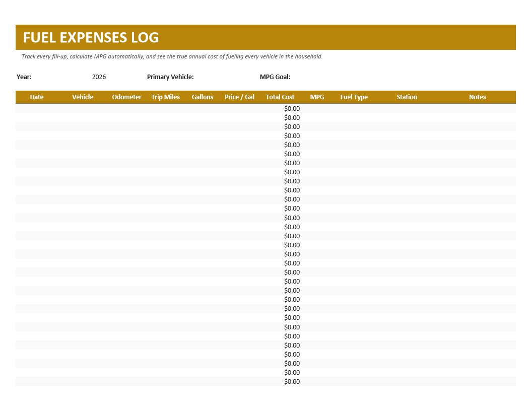The height and width of the screenshot is (411, 532).
Task: Click the Year: label
Action: tap(24, 77)
